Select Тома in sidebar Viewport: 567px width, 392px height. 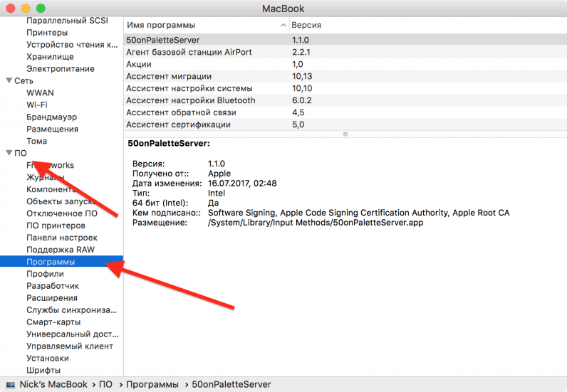point(36,141)
